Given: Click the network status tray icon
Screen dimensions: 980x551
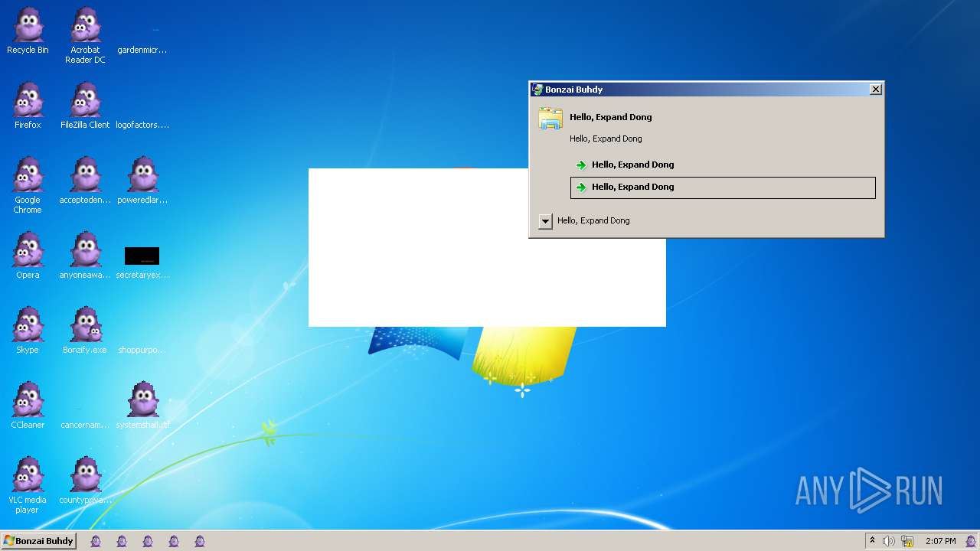Looking at the screenshot, I should (907, 541).
